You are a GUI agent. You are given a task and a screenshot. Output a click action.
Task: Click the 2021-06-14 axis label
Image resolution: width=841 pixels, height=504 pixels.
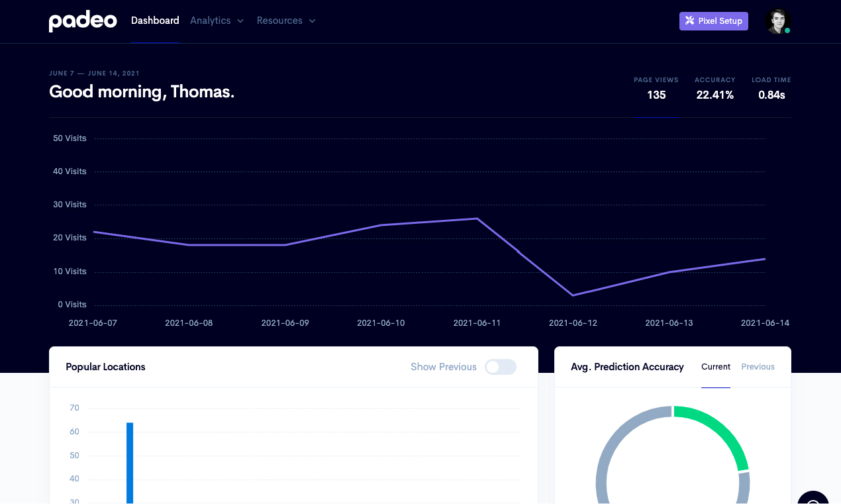(x=765, y=323)
